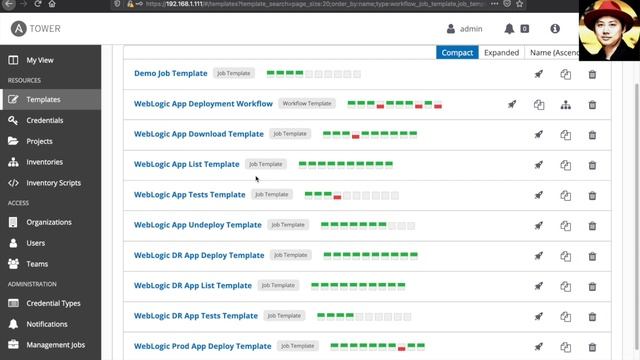640x360 pixels.
Task: Delete WebLogic DR App List Template
Action: 592,286
